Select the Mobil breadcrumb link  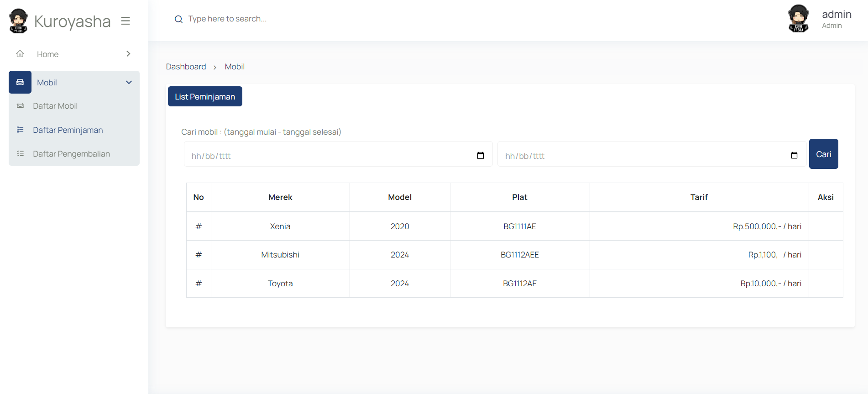click(x=235, y=67)
